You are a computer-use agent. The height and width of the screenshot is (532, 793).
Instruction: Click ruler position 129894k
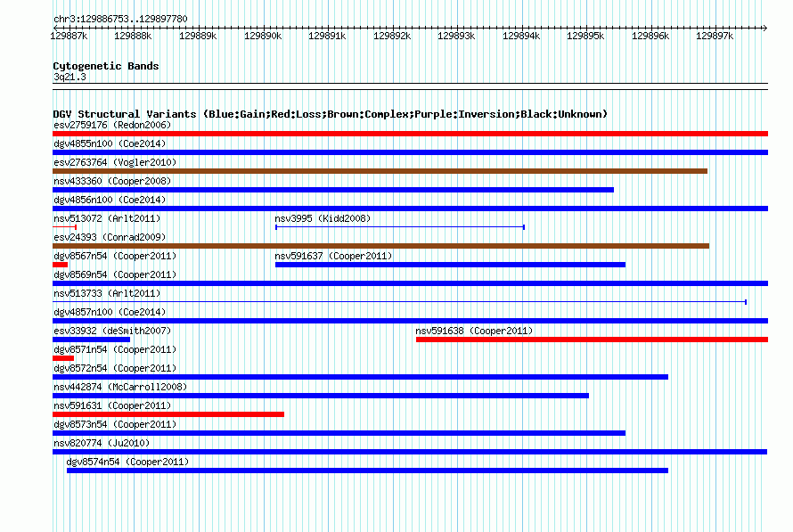click(521, 36)
